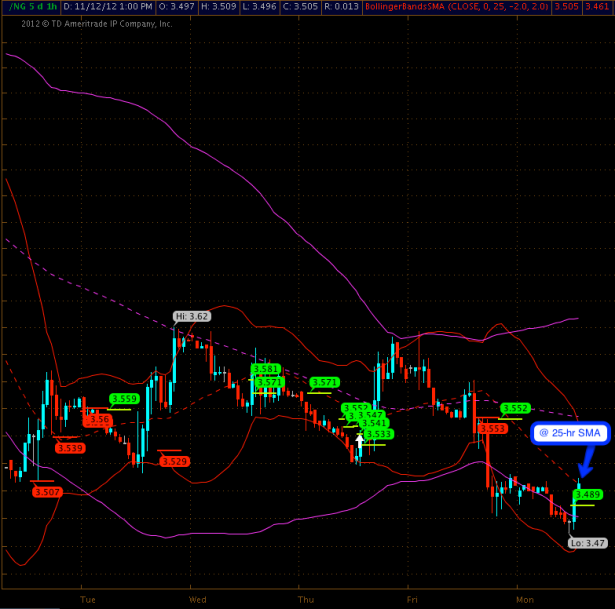Click the Hi: 3.62 price bubble
The height and width of the screenshot is (609, 615).
click(191, 316)
